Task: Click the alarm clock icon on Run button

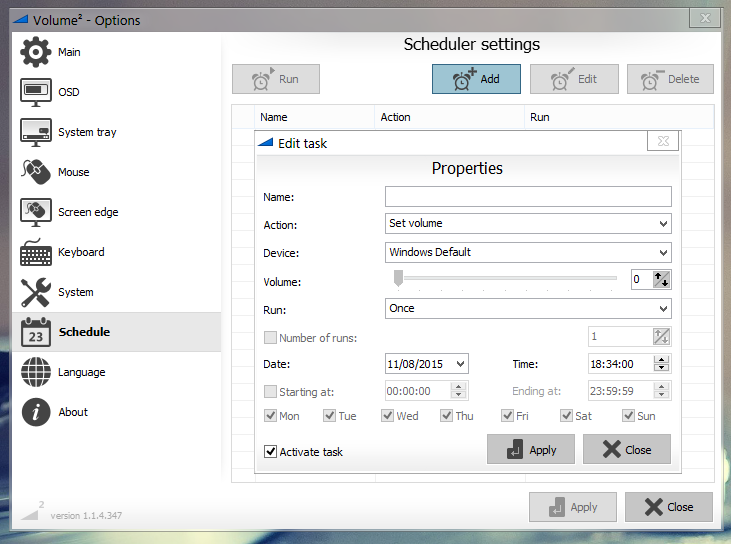Action: click(x=262, y=79)
